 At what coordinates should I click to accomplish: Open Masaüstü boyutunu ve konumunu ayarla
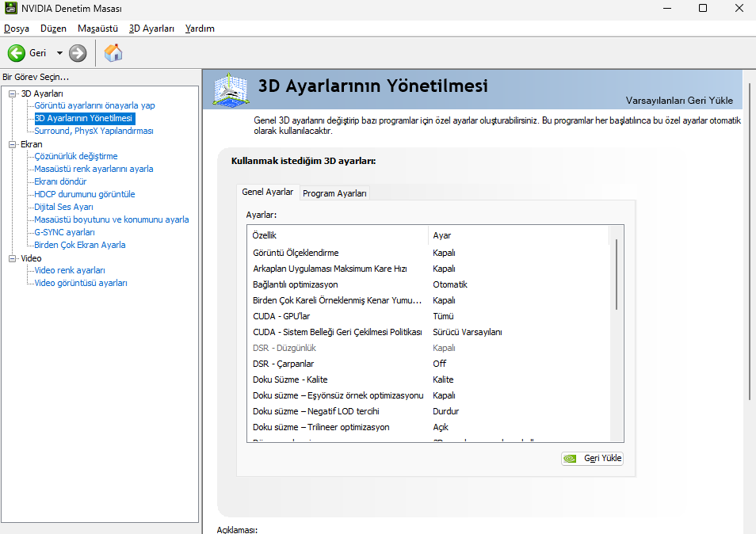112,219
